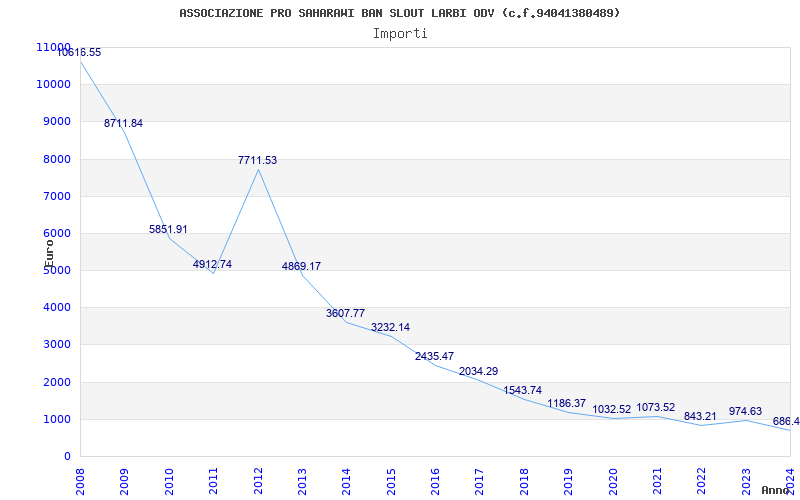
Task: Click the x-axis year 2010
Action: point(169,482)
